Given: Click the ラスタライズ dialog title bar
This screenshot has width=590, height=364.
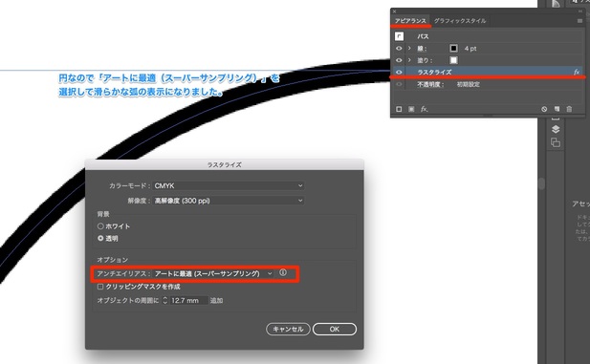Looking at the screenshot, I should click(225, 164).
